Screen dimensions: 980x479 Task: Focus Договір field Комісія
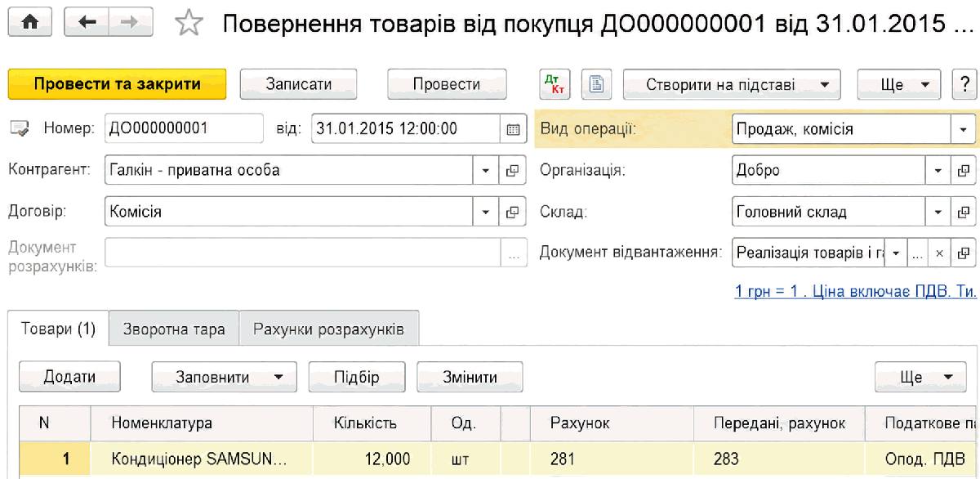(289, 212)
